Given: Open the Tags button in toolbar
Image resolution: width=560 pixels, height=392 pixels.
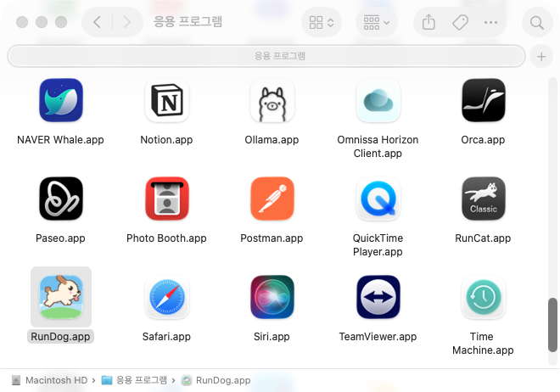Looking at the screenshot, I should click(x=461, y=22).
